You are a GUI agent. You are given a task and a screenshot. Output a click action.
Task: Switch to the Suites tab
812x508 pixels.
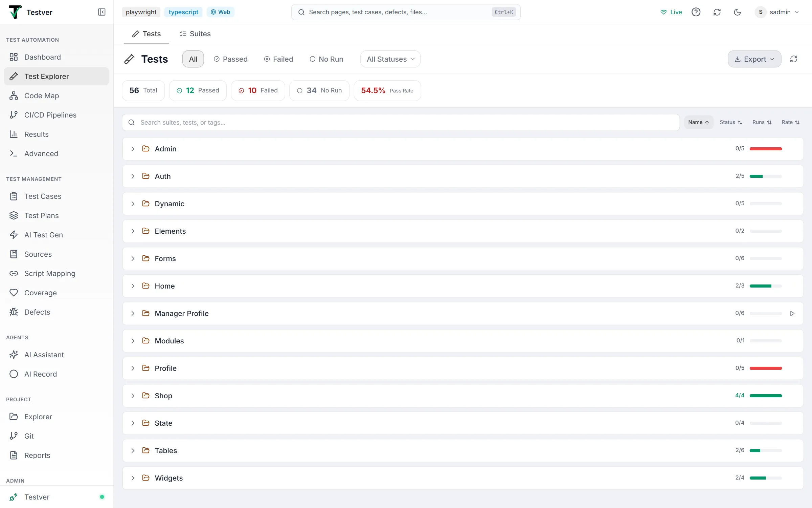(x=195, y=34)
